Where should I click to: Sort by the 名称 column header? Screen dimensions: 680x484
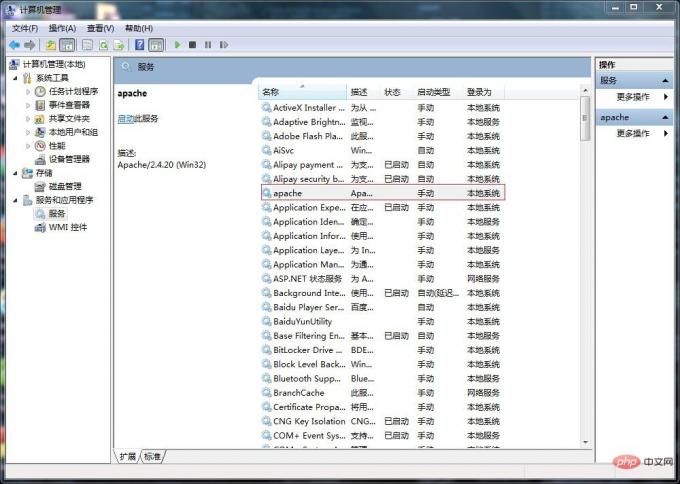(303, 92)
